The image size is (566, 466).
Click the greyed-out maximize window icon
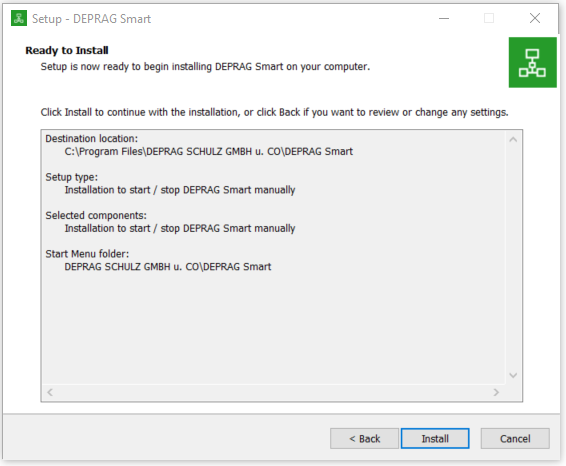[x=489, y=18]
